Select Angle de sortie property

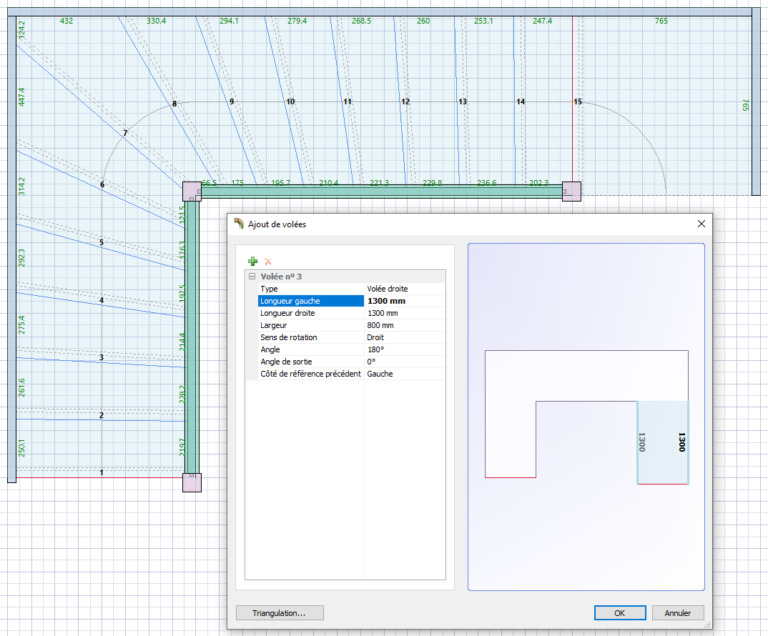click(x=311, y=362)
